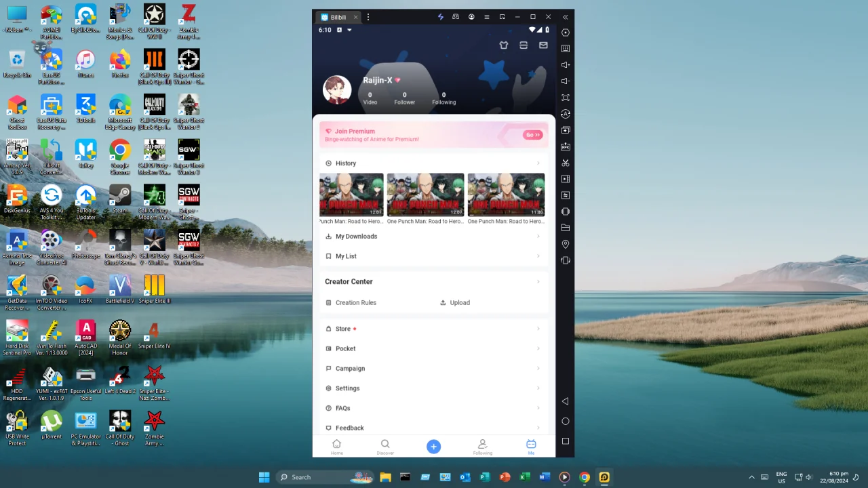Tap the Raijin-X username
Image resolution: width=868 pixels, height=488 pixels.
click(378, 80)
